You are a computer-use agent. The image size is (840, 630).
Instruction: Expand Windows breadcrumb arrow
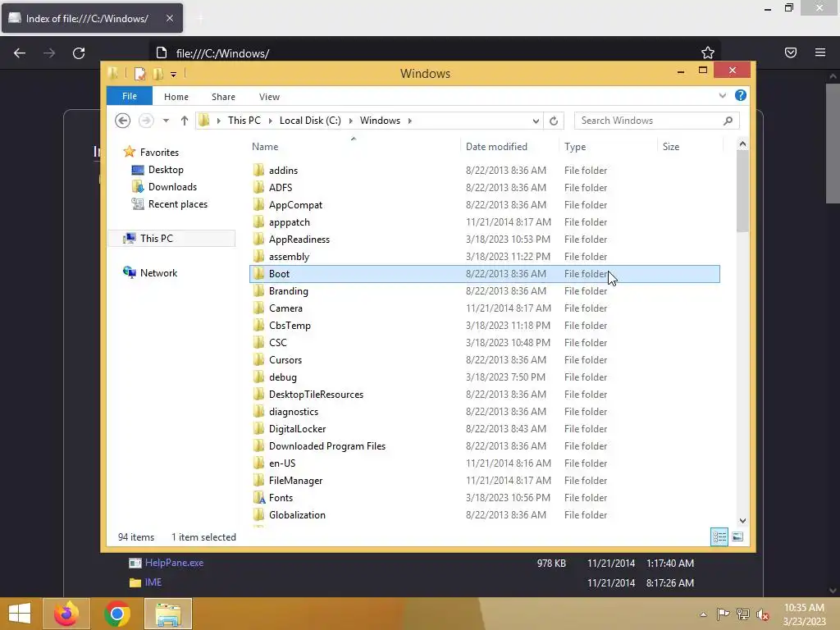[410, 121]
